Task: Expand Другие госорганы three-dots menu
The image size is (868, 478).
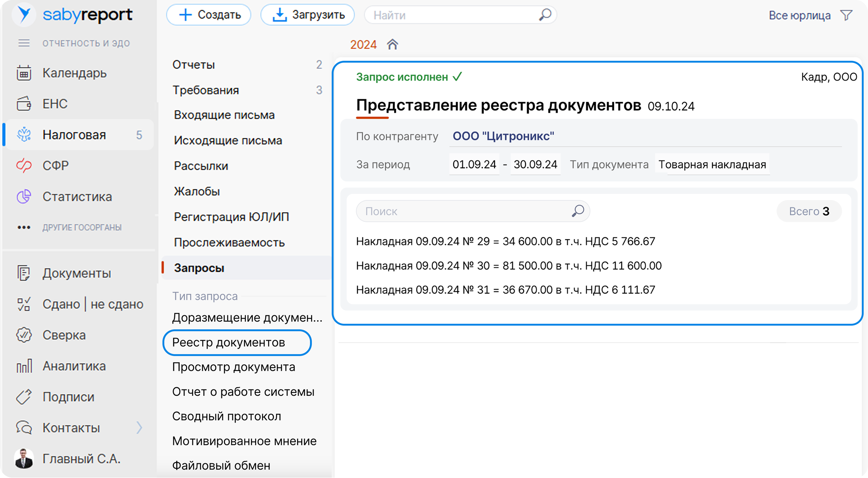Action: 24,228
